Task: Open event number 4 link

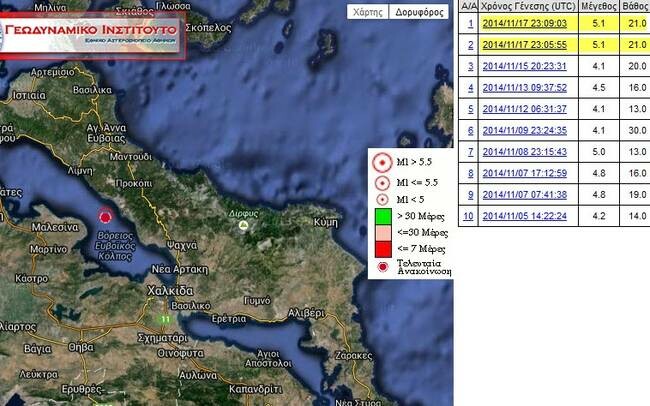Action: coord(471,88)
